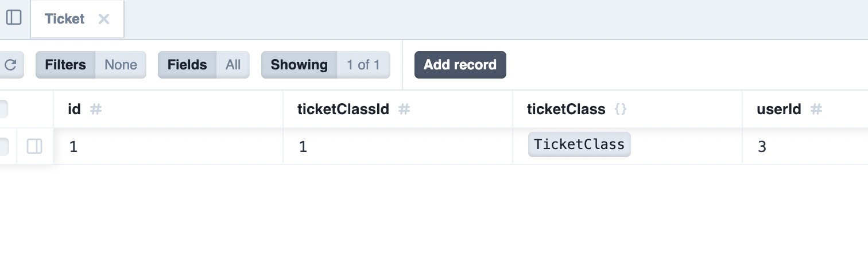
Task: Open the row detail side panel icon
Action: pyautogui.click(x=34, y=147)
